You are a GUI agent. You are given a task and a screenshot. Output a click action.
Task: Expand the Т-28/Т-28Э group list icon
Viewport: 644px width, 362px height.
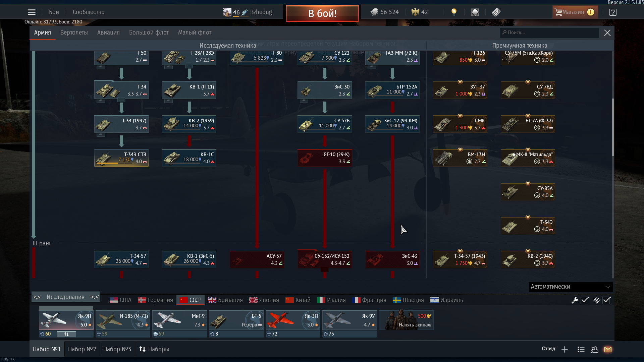click(x=189, y=66)
